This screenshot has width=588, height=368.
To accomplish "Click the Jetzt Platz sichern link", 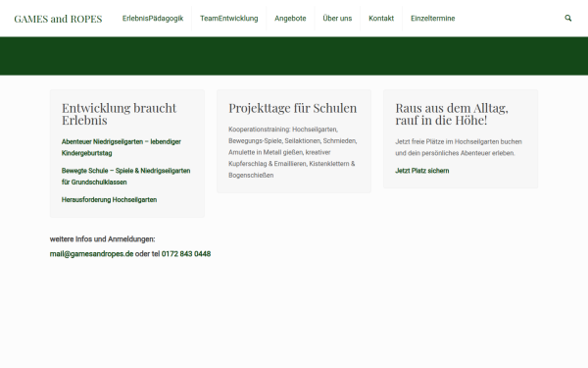I will pyautogui.click(x=421, y=171).
